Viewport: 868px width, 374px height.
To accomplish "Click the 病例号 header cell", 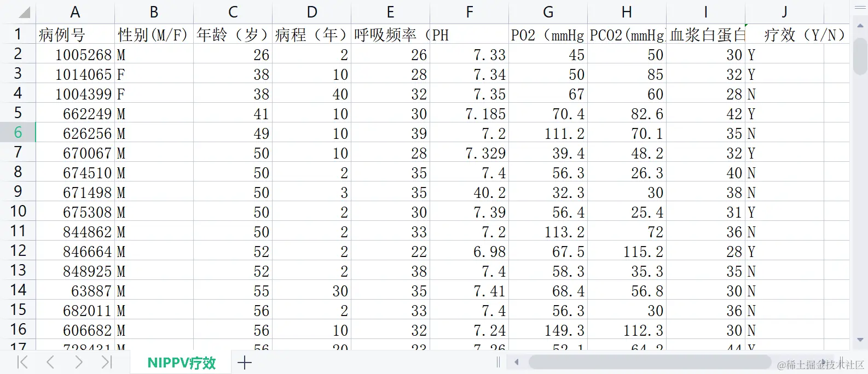I will click(x=76, y=34).
